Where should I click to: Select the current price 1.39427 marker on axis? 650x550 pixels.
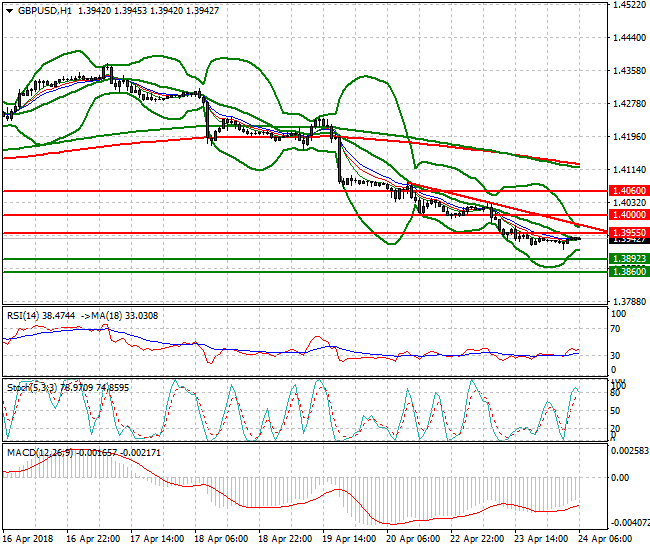click(x=629, y=240)
